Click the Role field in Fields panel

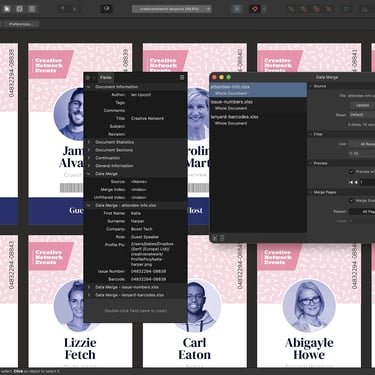pyautogui.click(x=121, y=237)
